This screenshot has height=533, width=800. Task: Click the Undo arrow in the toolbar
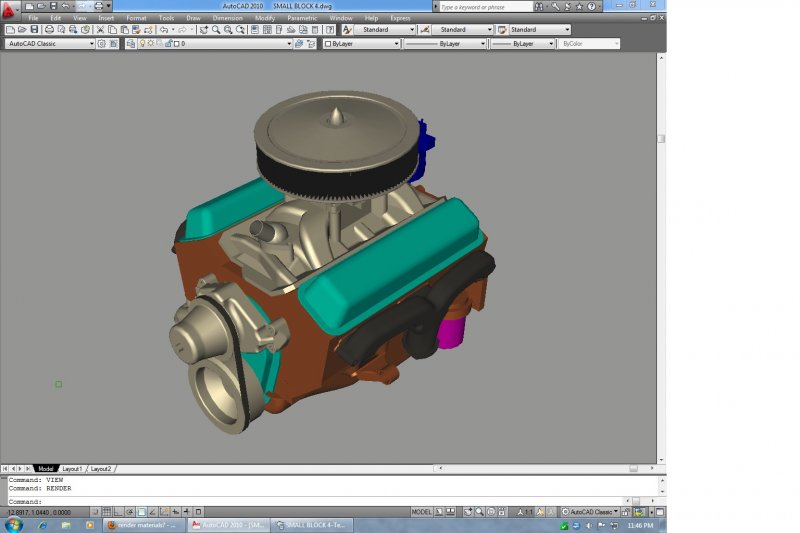(164, 30)
